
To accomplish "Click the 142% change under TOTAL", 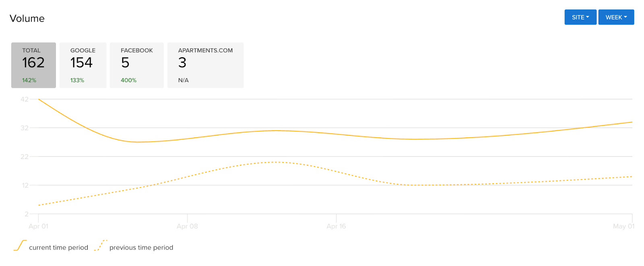I will (29, 80).
